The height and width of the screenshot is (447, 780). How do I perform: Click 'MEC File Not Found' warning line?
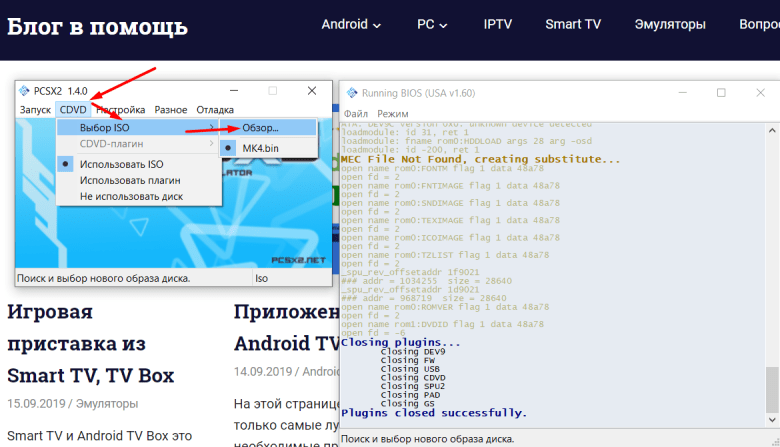pos(481,159)
